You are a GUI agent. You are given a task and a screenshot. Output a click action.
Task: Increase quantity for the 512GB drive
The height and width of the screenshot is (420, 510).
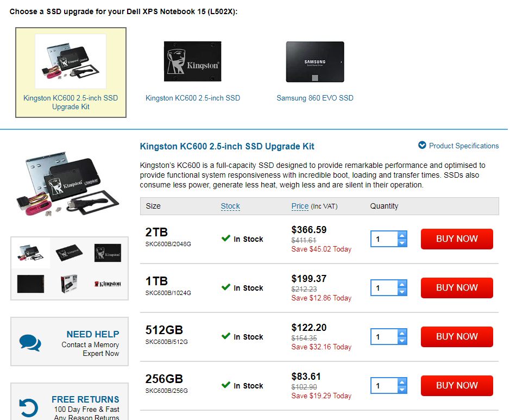402,333
